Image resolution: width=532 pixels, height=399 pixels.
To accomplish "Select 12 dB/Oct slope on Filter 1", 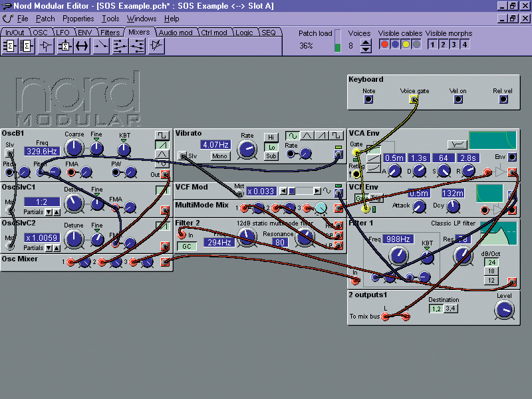I will point(491,281).
